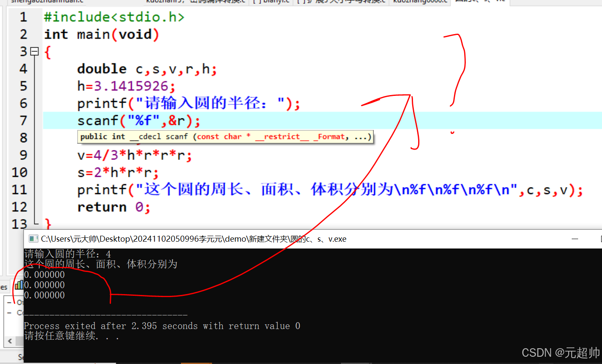The image size is (602, 364).
Task: Click the '#include<stdio.h>' code line
Action: coord(114,17)
